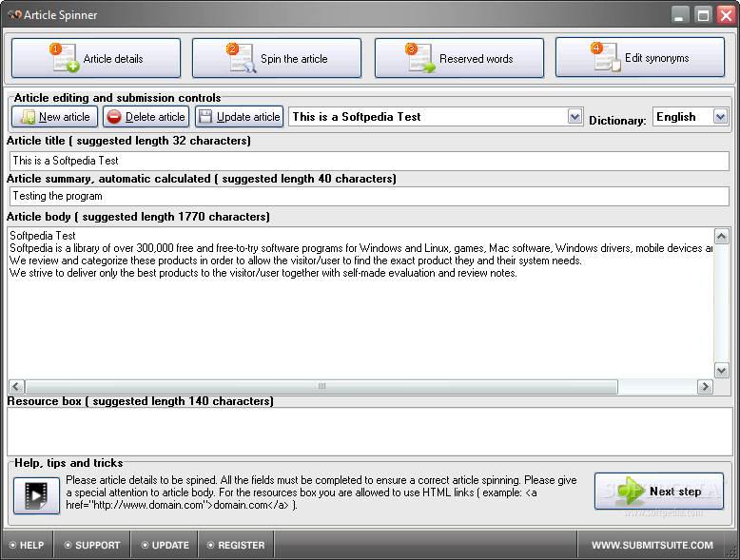Save with Update article button
The height and width of the screenshot is (560, 740).
point(240,117)
